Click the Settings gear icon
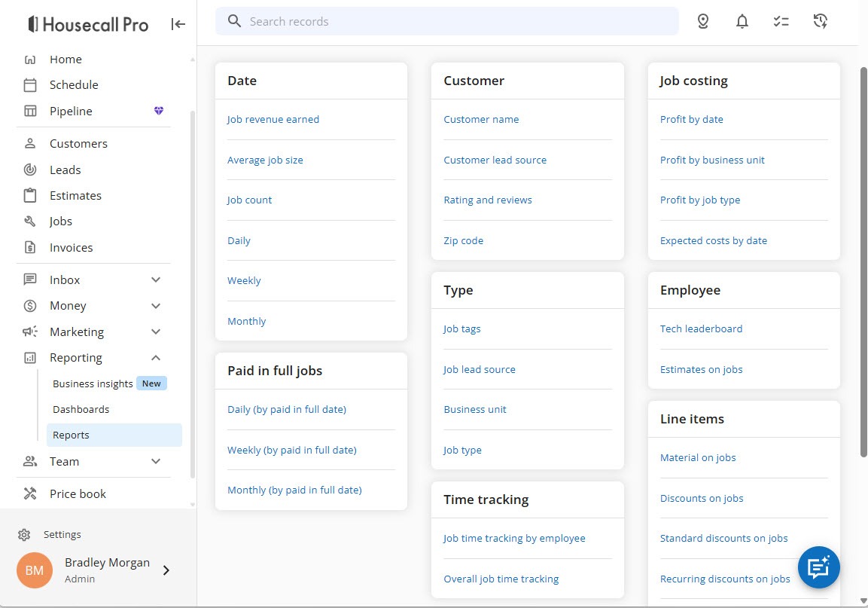Screen dimensions: 868x608 tap(24, 535)
